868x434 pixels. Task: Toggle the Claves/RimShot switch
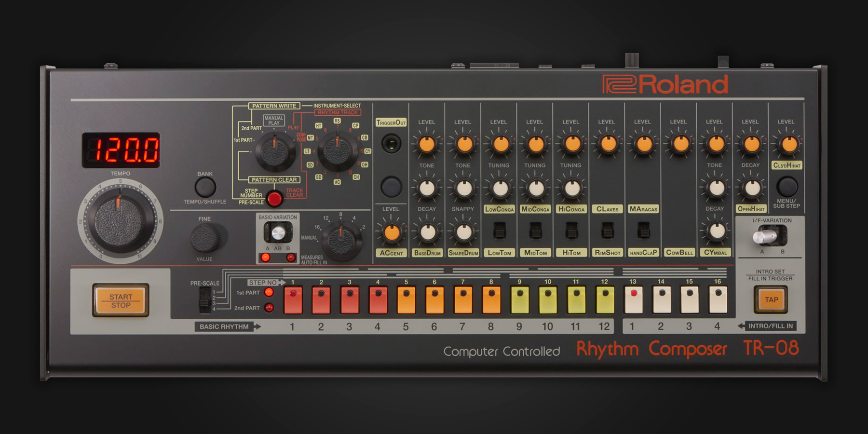click(x=608, y=231)
